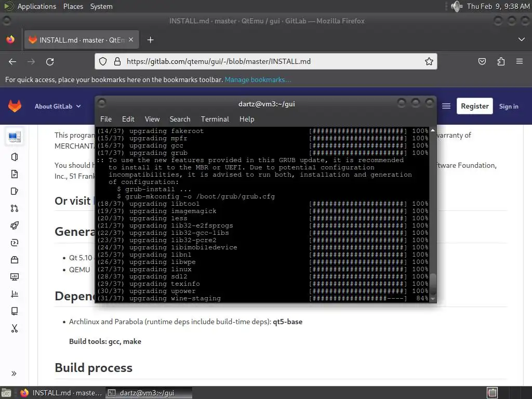Reload the page in Firefox
Viewport: 532px width, 399px height.
(x=50, y=61)
